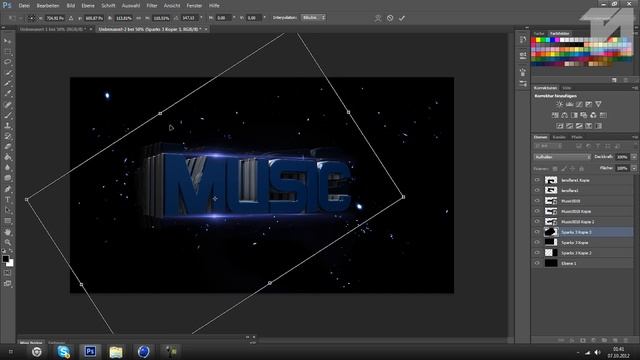Hide the Sparks 3 Kopie 2 layer
The image size is (640, 360).
point(537,253)
